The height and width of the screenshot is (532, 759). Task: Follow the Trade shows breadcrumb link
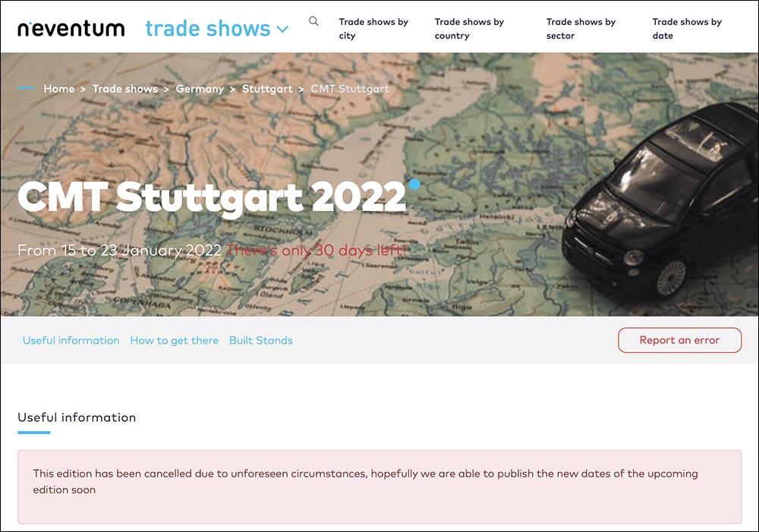(x=125, y=89)
